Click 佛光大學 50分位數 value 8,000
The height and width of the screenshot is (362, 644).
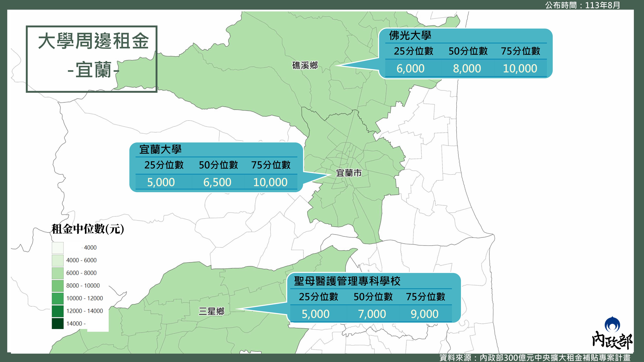click(x=467, y=68)
